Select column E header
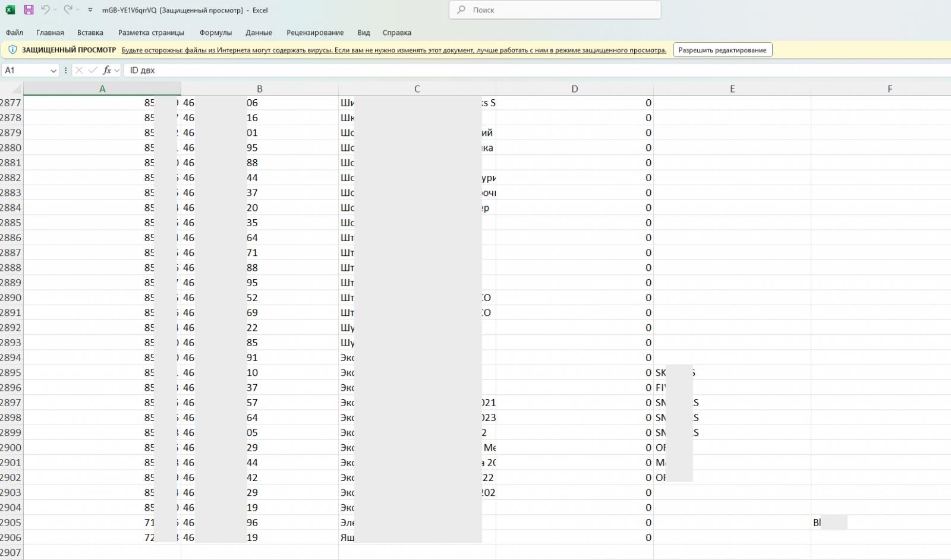Viewport: 951px width, 560px height. coord(732,88)
